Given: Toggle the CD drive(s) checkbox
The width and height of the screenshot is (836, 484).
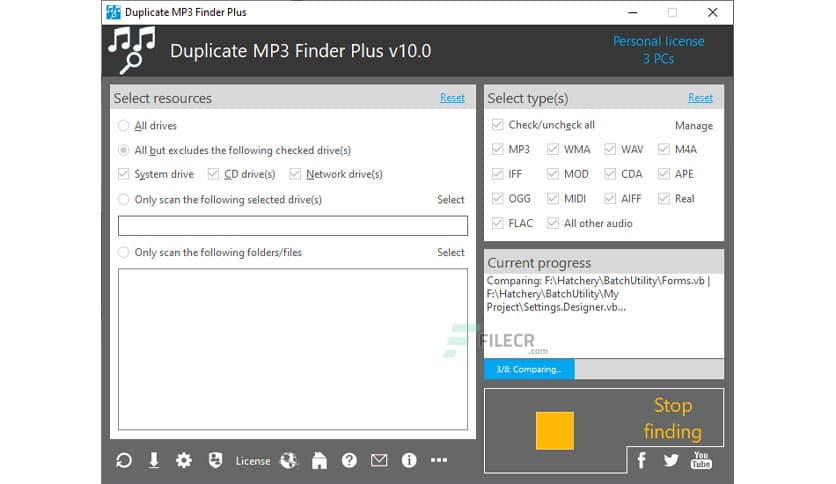Looking at the screenshot, I should click(213, 174).
